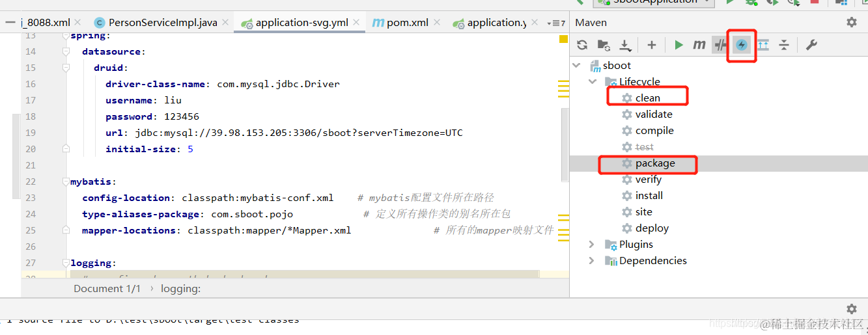
Task: Click 'classpath:mapper/*Mapper.xml' value
Action: (269, 230)
